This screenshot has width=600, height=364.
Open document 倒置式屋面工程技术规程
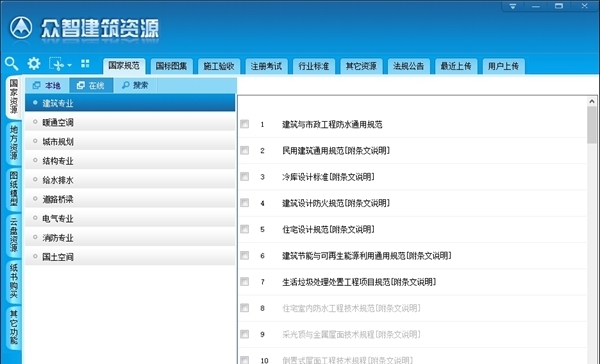click(347, 360)
